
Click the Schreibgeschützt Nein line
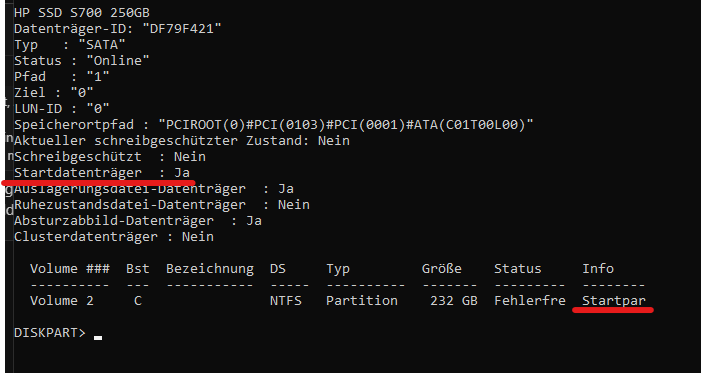tap(110, 157)
